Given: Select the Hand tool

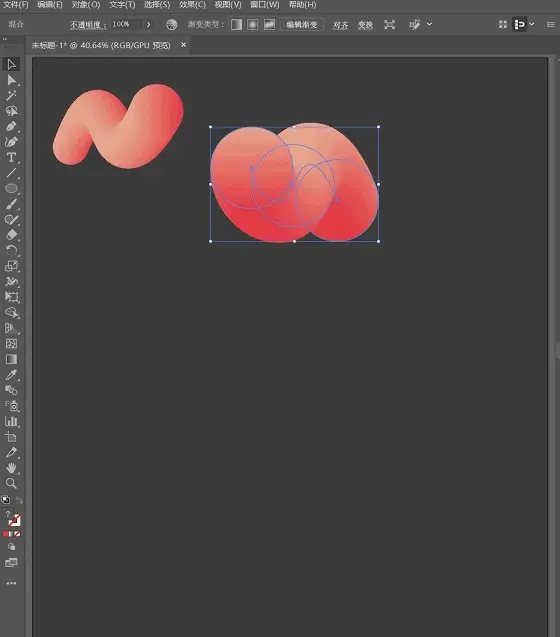Looking at the screenshot, I should point(11,468).
